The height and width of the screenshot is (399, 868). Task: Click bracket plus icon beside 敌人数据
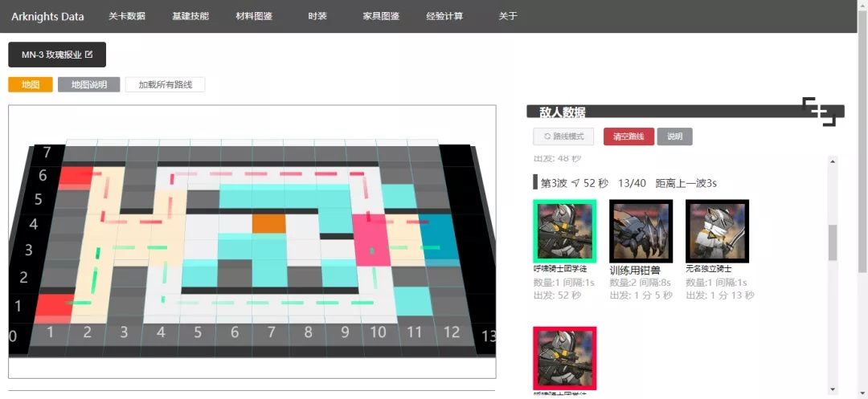coord(819,111)
